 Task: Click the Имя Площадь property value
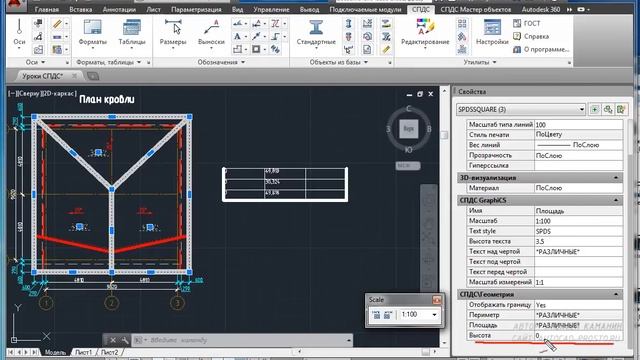click(x=578, y=211)
